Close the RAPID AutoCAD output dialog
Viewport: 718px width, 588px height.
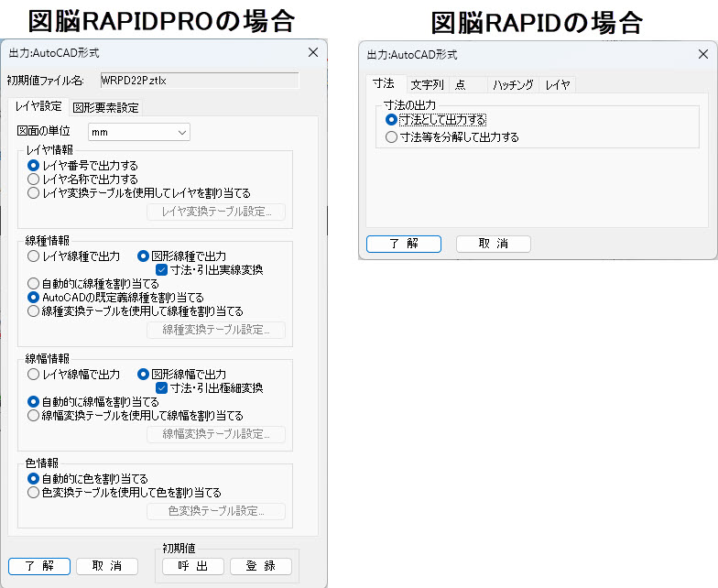pos(703,54)
